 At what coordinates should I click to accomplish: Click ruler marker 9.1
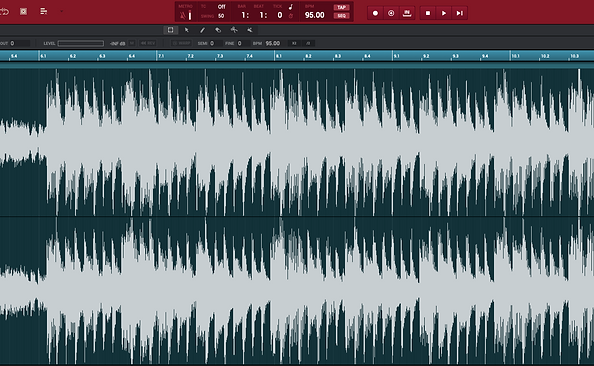pyautogui.click(x=396, y=56)
